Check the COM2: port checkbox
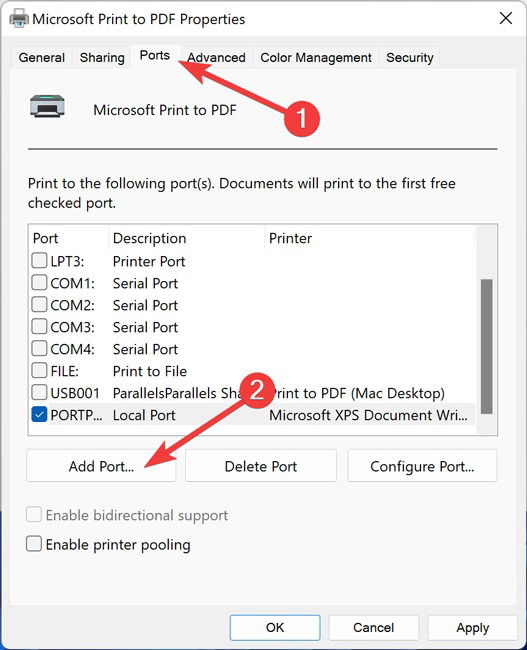Image resolution: width=527 pixels, height=650 pixels. [39, 305]
